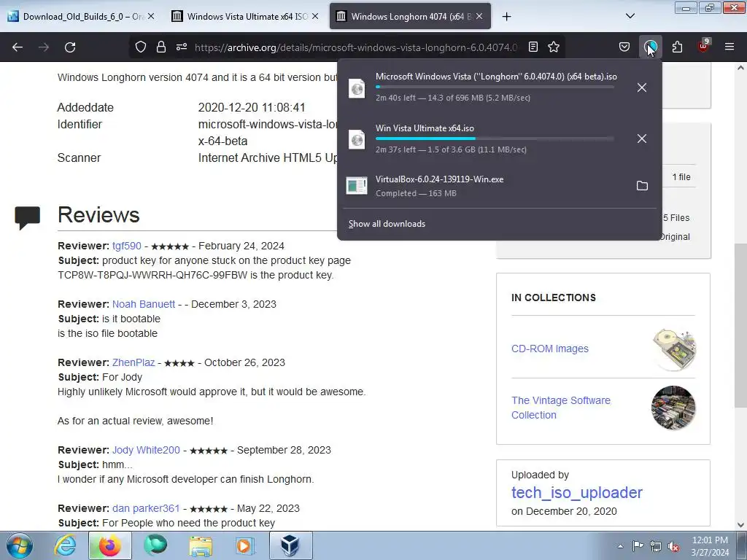Viewport: 747px width, 560px height.
Task: Select the product key text TCP8W-T8PQJ-WWRRH-QH76C-99FBW
Action: 152,275
